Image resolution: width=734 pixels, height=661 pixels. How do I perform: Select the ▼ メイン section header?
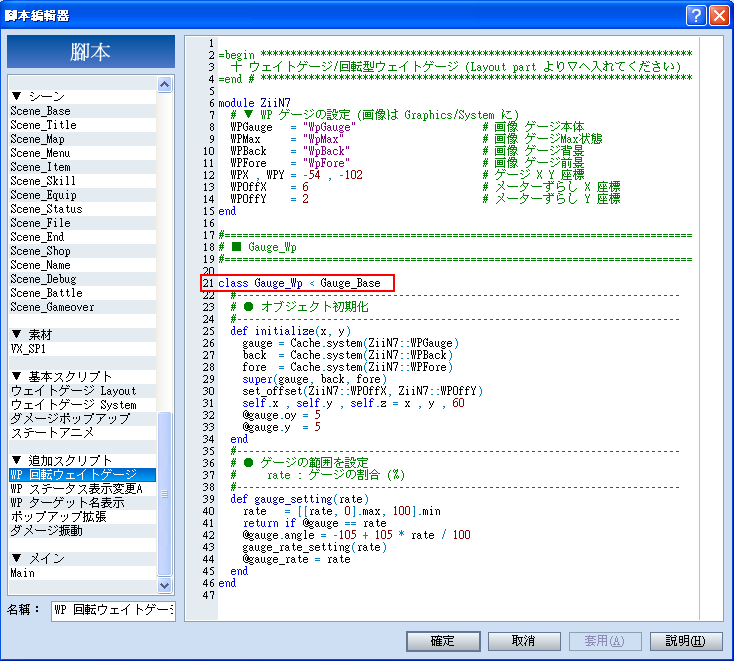tap(82, 558)
